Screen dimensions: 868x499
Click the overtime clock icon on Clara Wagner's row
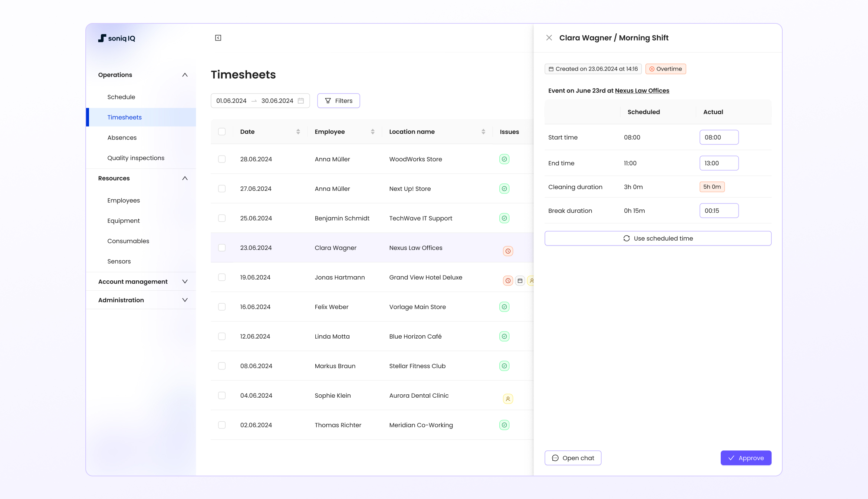(507, 251)
